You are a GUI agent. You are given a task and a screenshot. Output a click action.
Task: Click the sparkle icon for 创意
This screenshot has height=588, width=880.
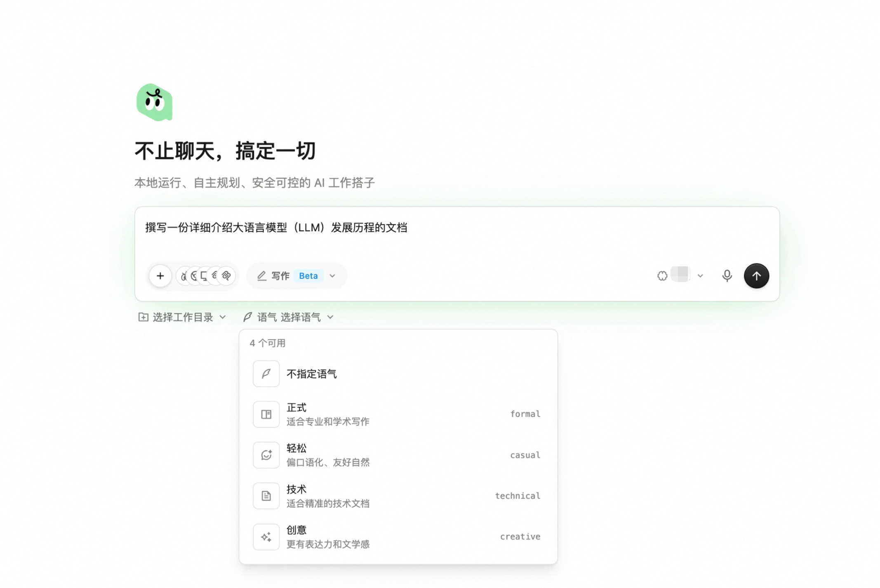coord(266,536)
